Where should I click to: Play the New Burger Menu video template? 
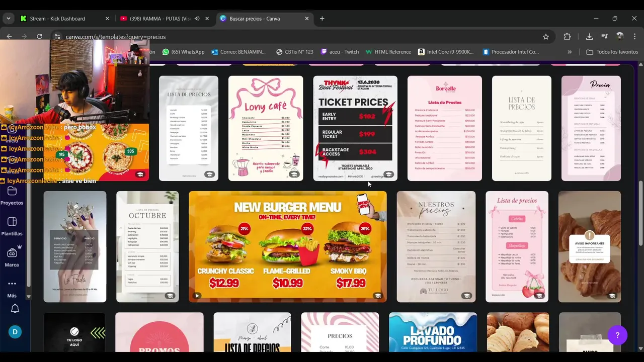[197, 296]
